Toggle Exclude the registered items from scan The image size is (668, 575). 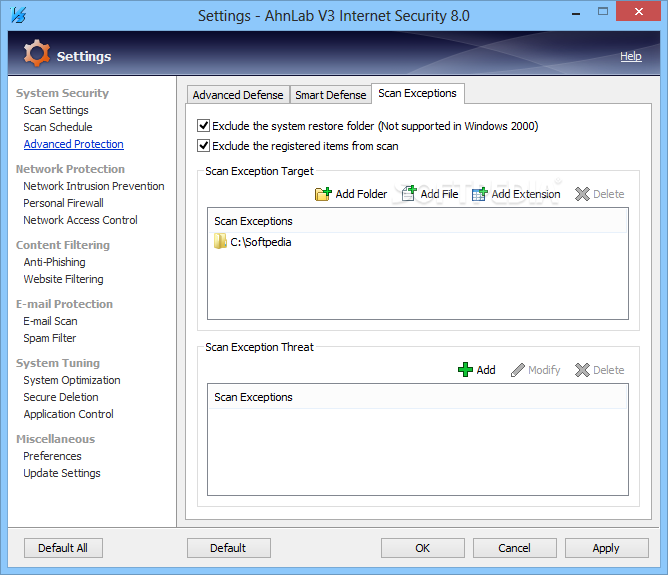click(204, 146)
